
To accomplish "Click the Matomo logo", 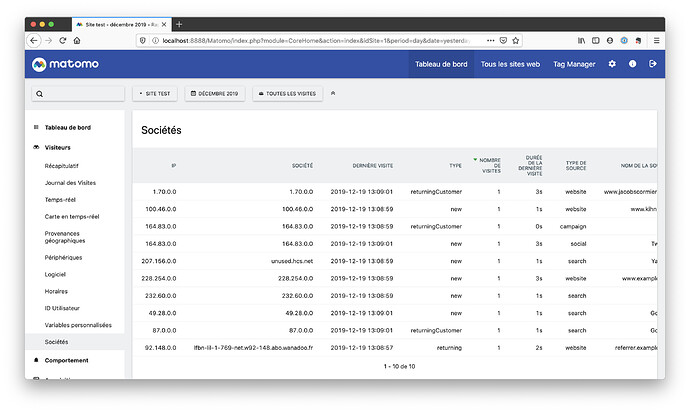I will pyautogui.click(x=65, y=64).
